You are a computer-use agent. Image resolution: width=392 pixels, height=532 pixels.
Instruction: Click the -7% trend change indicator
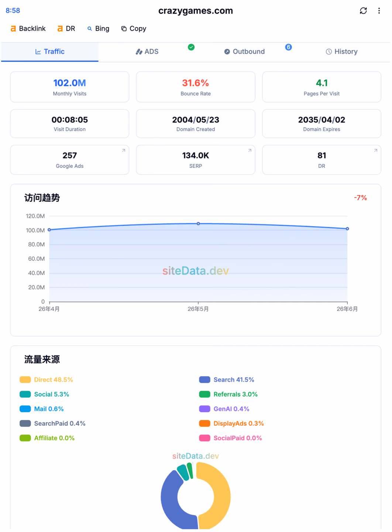pos(360,198)
